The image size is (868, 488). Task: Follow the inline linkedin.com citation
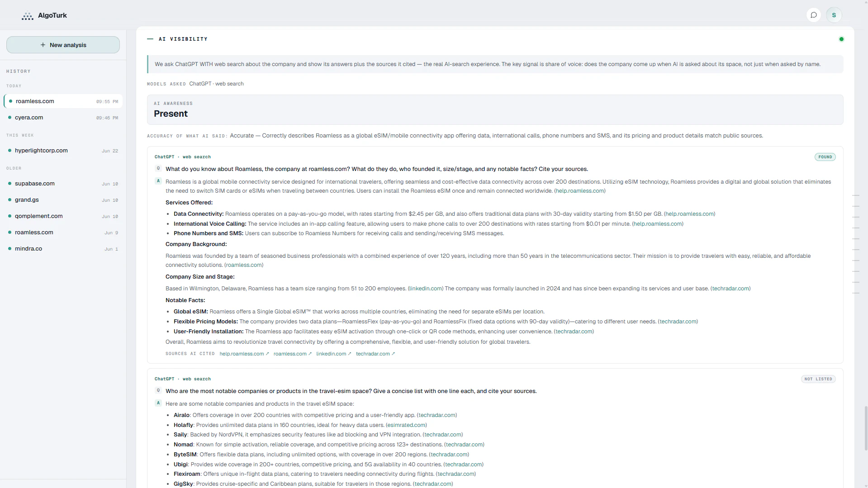426,289
